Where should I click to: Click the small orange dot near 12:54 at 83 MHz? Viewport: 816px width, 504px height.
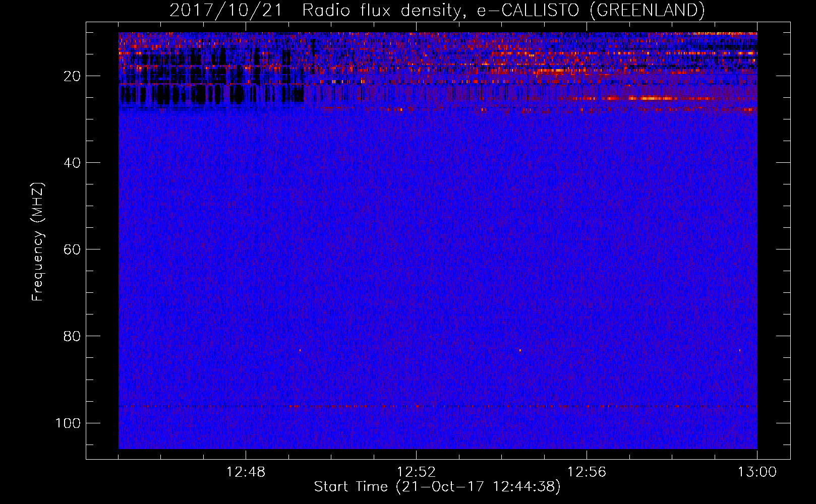point(520,350)
